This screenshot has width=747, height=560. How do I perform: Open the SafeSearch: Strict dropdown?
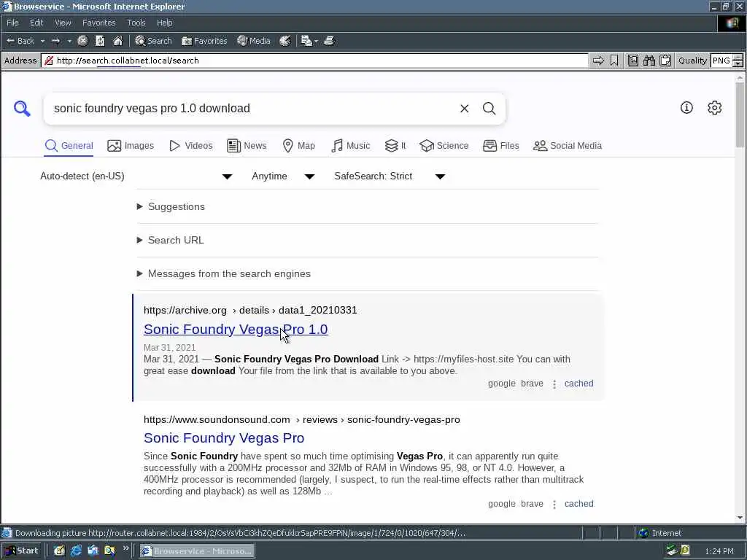(x=390, y=176)
